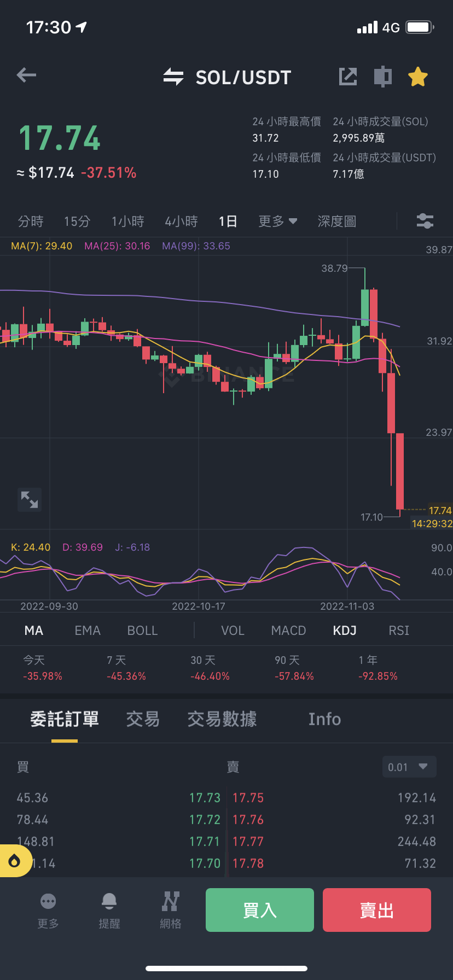
Task: Open the 網格 grid trading icon
Action: tap(171, 911)
